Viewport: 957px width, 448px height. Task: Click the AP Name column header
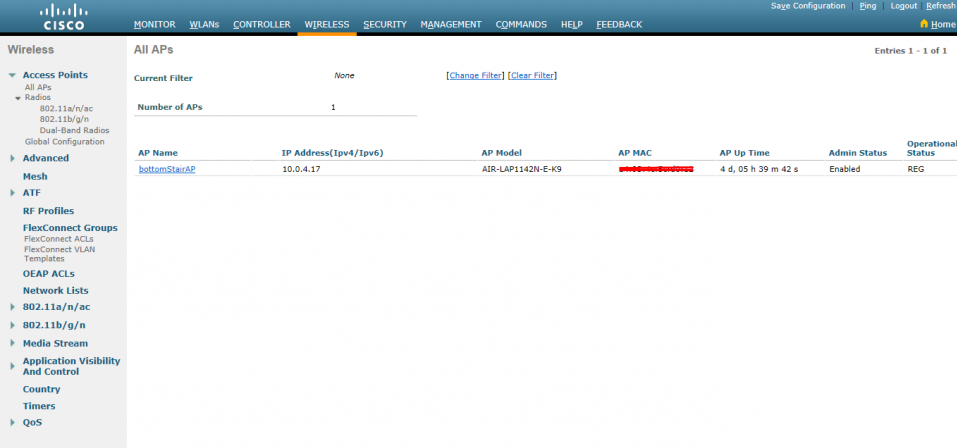tap(158, 153)
